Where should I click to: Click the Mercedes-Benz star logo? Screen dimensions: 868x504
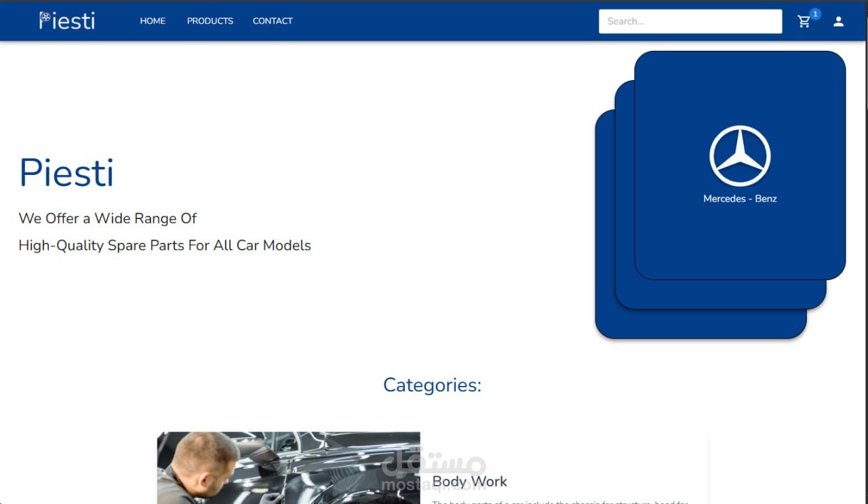[740, 156]
